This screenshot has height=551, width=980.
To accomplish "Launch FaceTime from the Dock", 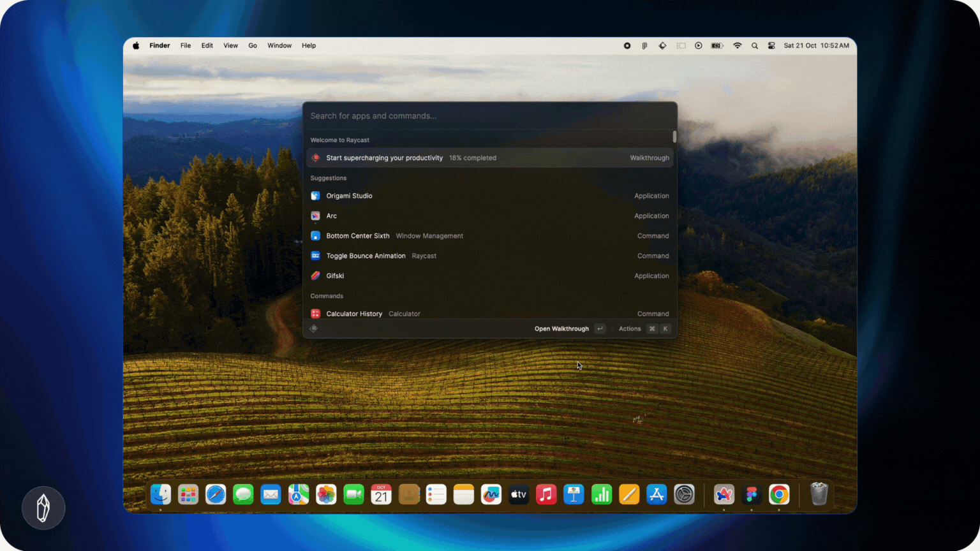I will pyautogui.click(x=353, y=494).
